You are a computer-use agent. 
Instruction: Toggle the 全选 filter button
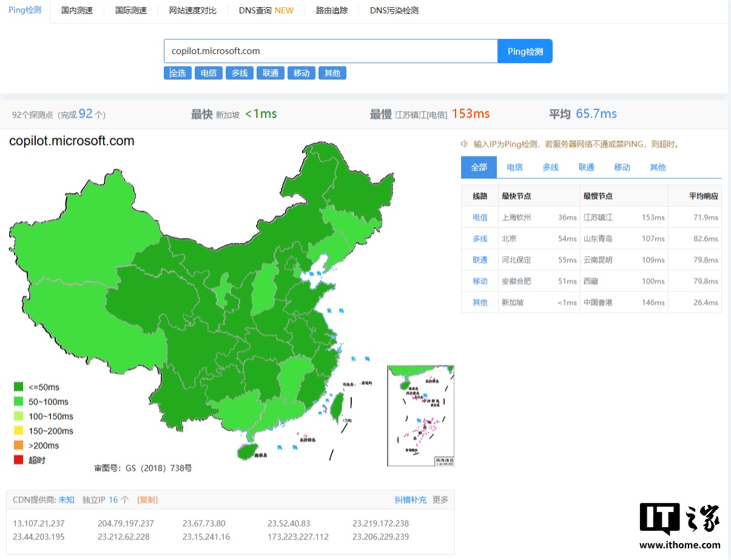pyautogui.click(x=178, y=73)
